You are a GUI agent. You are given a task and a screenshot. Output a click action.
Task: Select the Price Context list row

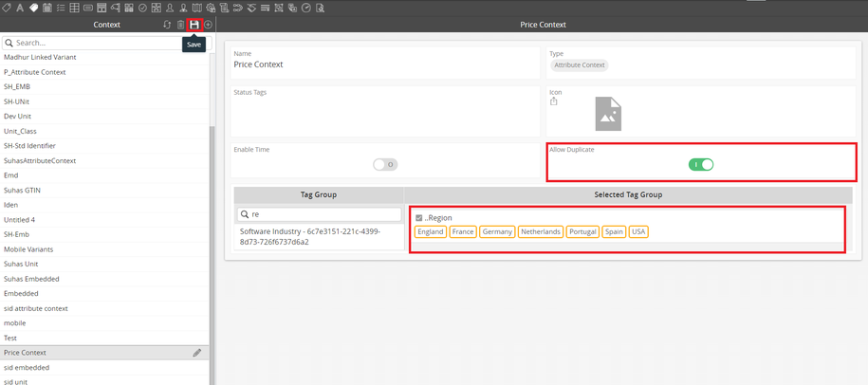[x=104, y=353]
